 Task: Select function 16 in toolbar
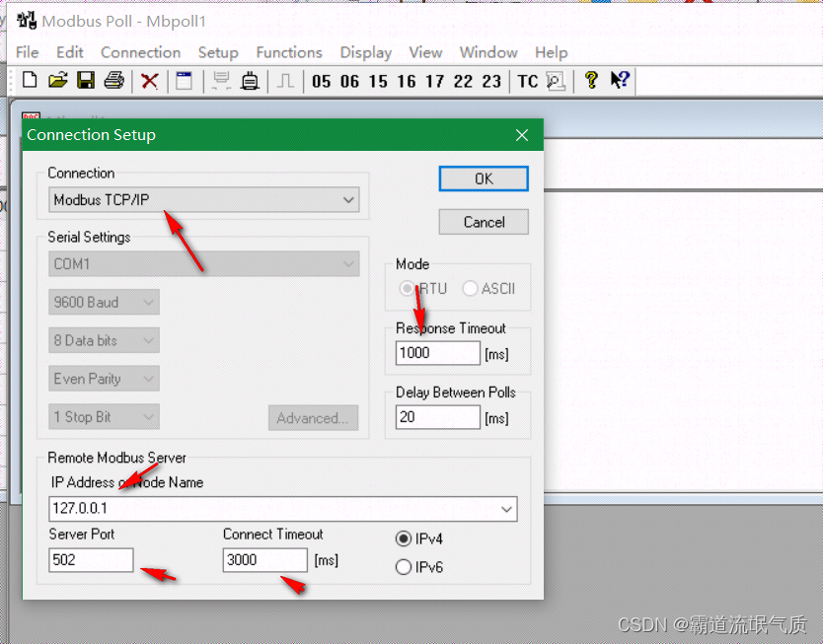coord(407,81)
